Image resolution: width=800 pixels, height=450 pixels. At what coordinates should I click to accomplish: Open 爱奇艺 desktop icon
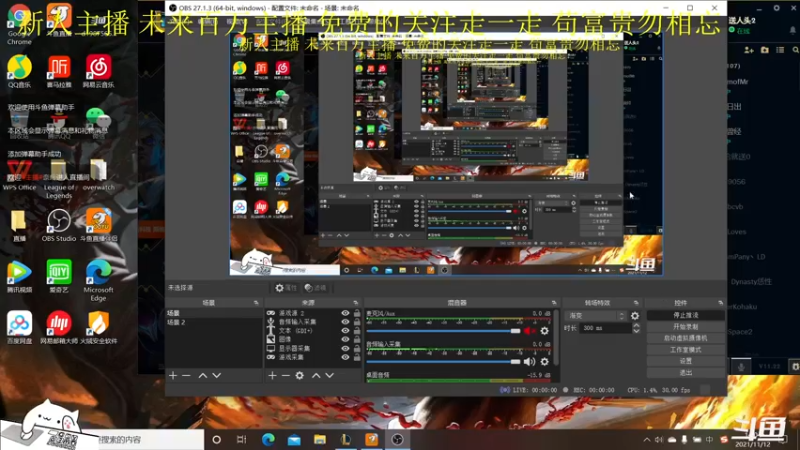tap(59, 276)
